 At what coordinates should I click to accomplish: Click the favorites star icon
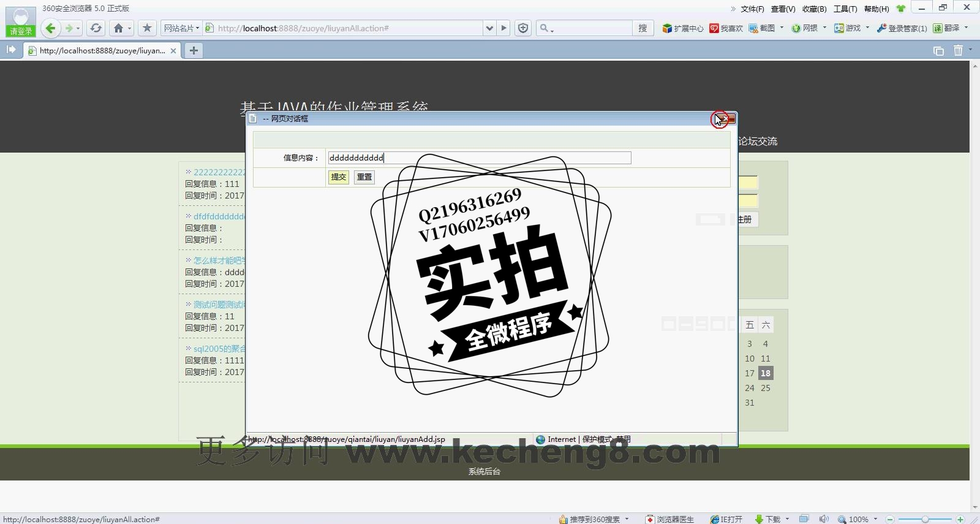pos(147,28)
